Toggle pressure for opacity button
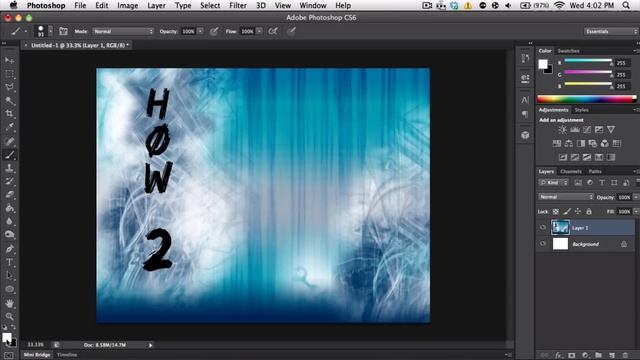The height and width of the screenshot is (360, 640). 214,31
